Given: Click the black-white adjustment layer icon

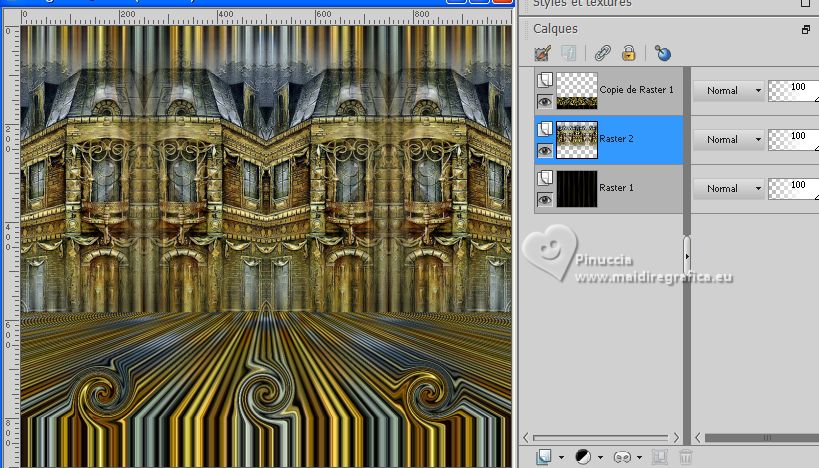Looking at the screenshot, I should (583, 457).
